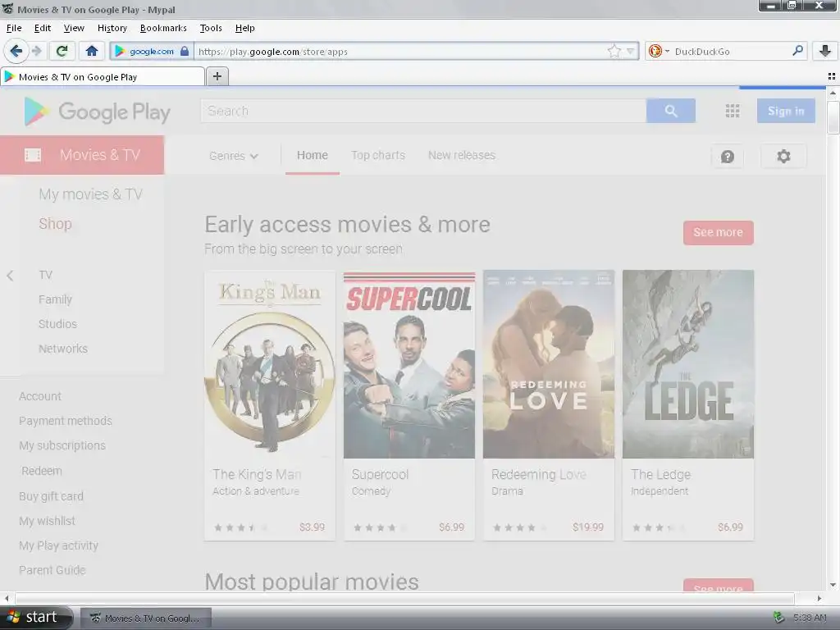This screenshot has width=840, height=630.
Task: Click the browser URL address field
Action: (x=400, y=52)
